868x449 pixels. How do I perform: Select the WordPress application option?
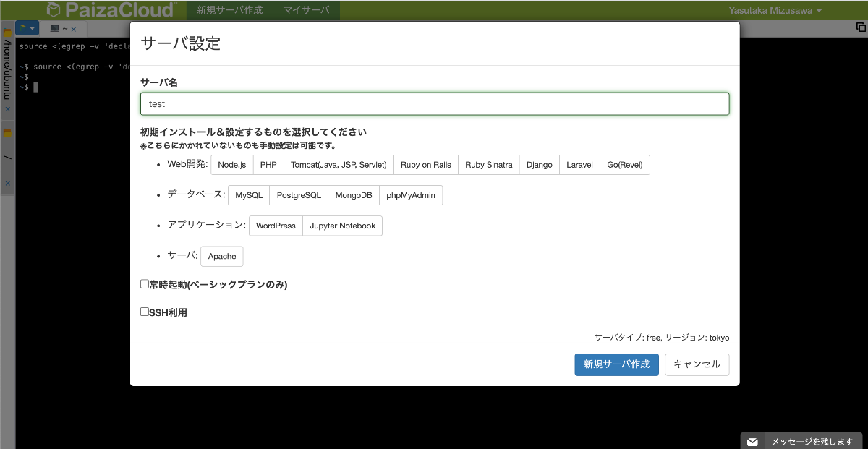click(276, 226)
